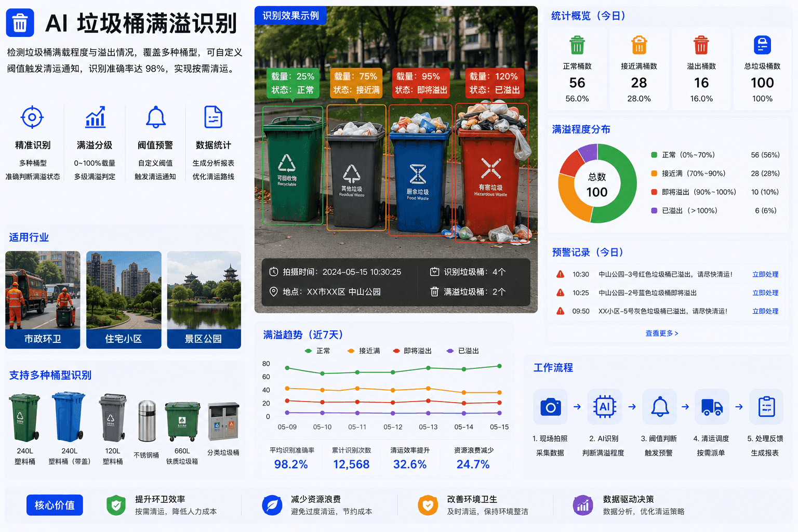Click the 载量: 120% 状态: 已溢出 tag
The height and width of the screenshot is (532, 798).
495,83
